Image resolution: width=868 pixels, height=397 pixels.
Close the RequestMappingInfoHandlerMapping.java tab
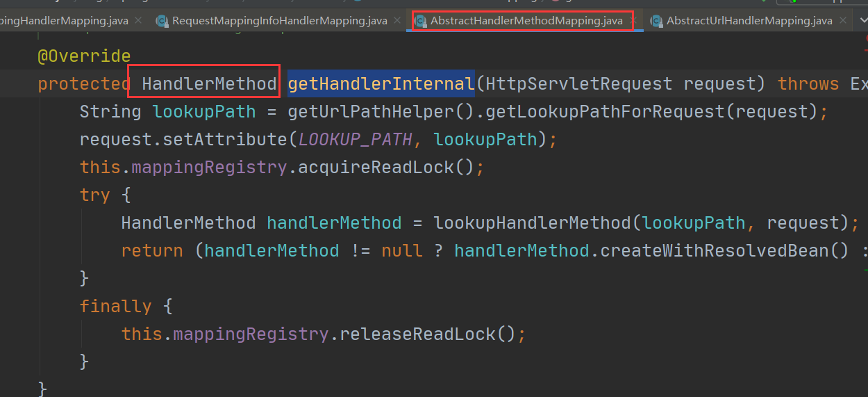pos(397,21)
